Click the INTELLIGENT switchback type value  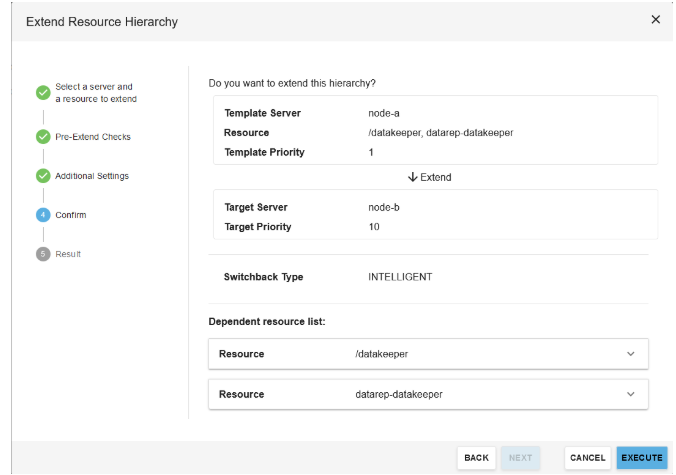pyautogui.click(x=400, y=277)
